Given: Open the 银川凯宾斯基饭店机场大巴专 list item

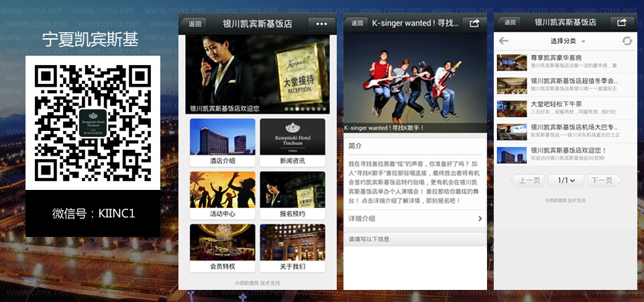Looking at the screenshot, I should [566, 132].
